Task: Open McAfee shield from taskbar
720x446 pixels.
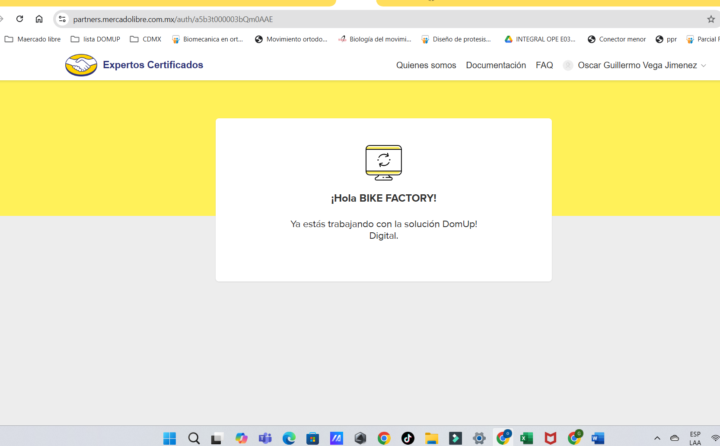Action: pyautogui.click(x=550, y=438)
